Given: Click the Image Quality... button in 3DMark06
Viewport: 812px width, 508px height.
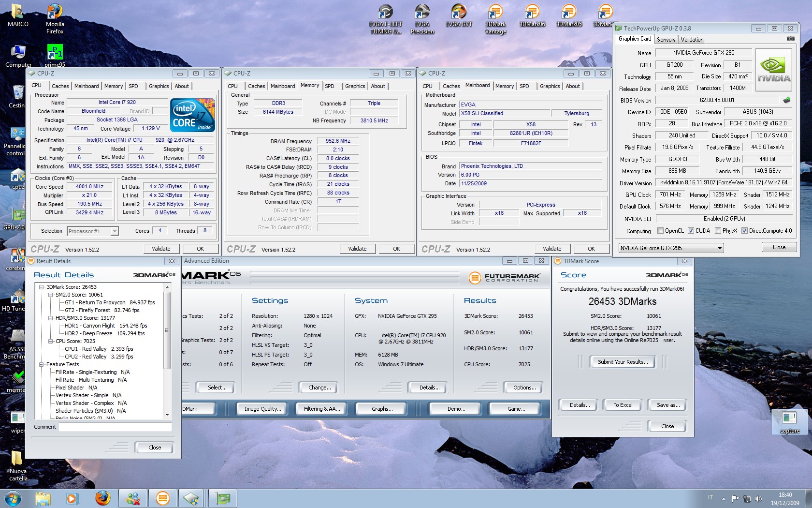Looking at the screenshot, I should (x=262, y=409).
